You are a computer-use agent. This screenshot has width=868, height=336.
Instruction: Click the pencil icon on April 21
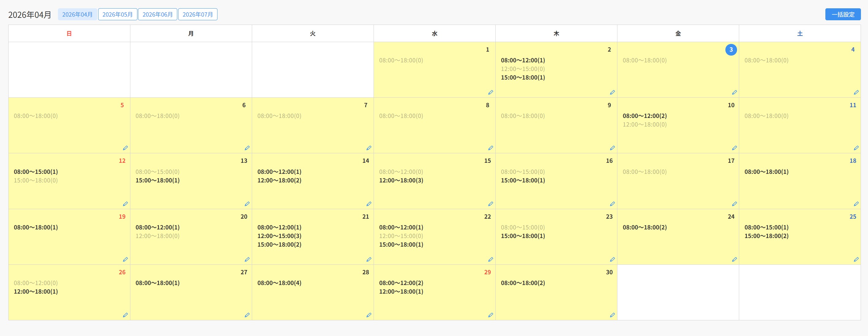point(369,260)
